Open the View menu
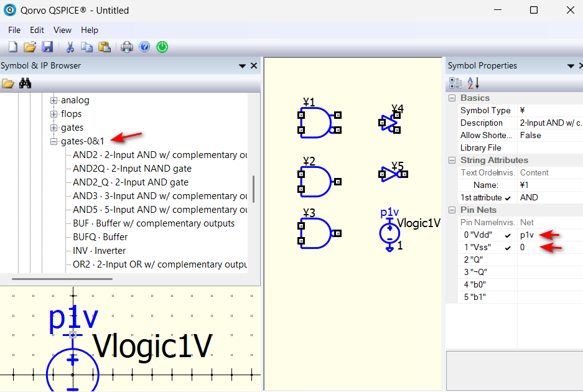Viewport: 583px width, 392px height. 62,30
